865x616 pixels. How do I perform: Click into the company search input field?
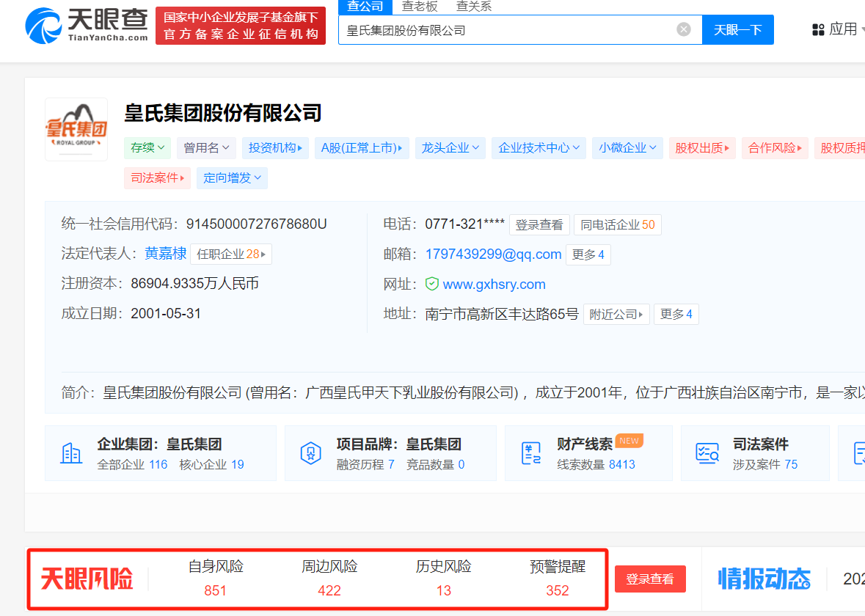pos(506,30)
